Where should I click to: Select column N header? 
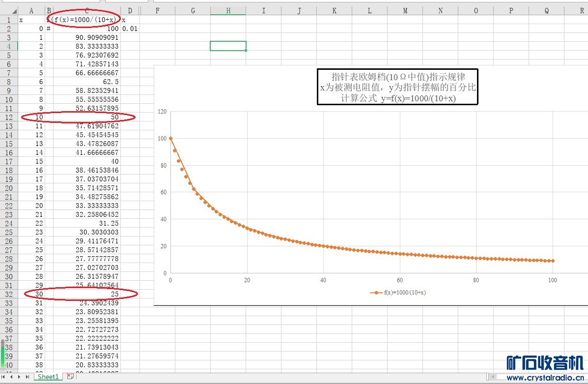tap(440, 10)
